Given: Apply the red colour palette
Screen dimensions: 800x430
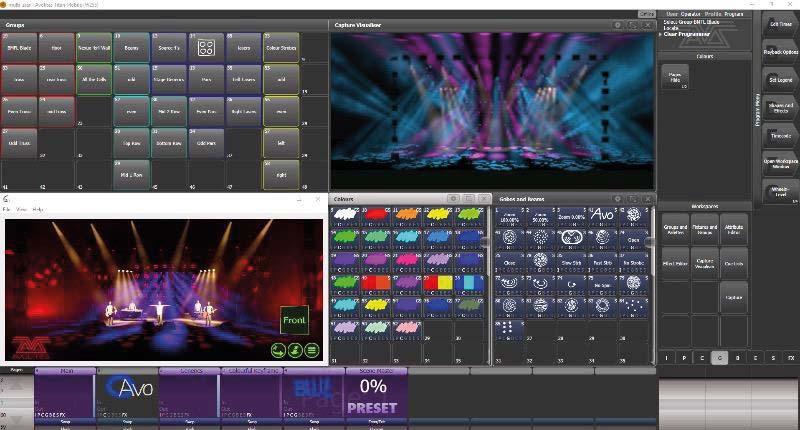Looking at the screenshot, I should point(377,216).
